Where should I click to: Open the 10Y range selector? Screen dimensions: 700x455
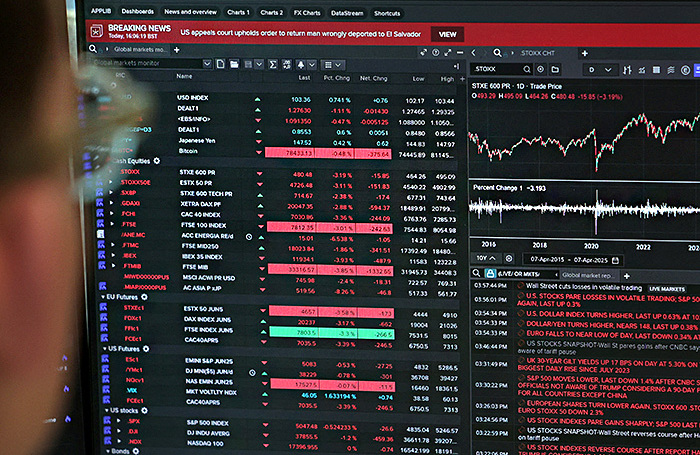click(485, 258)
